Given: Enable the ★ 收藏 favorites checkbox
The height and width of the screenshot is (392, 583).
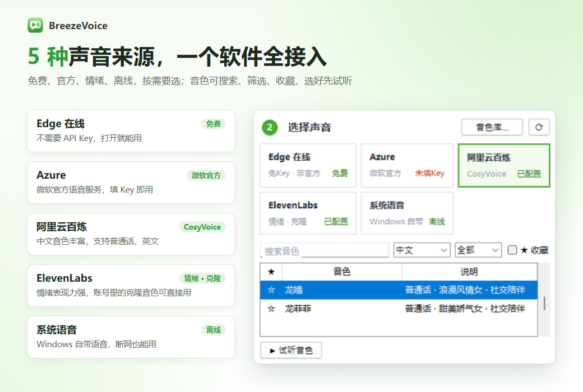Looking at the screenshot, I should (x=512, y=250).
